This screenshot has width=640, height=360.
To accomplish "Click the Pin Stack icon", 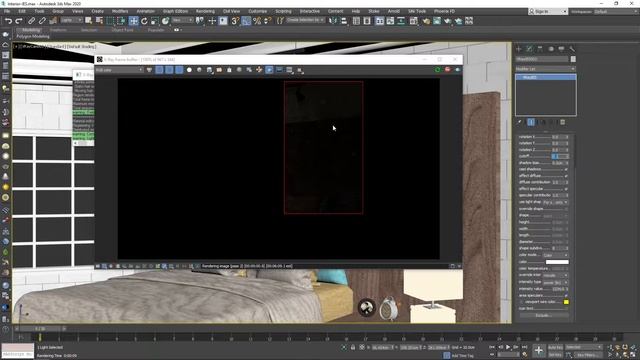I will tap(520, 122).
